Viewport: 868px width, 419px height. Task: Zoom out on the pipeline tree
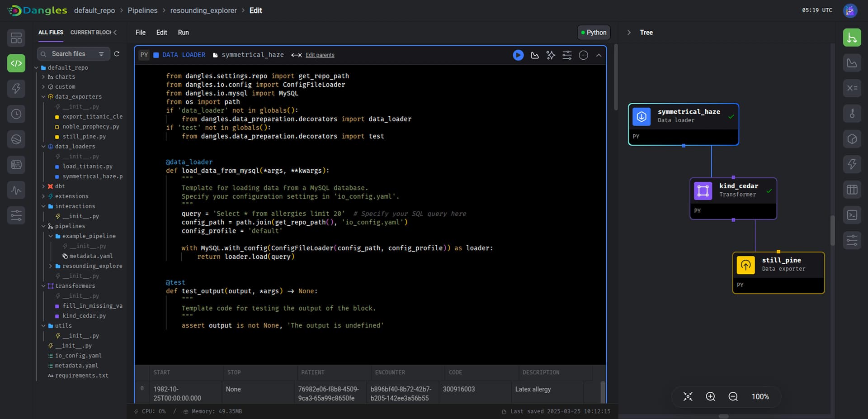(x=733, y=397)
